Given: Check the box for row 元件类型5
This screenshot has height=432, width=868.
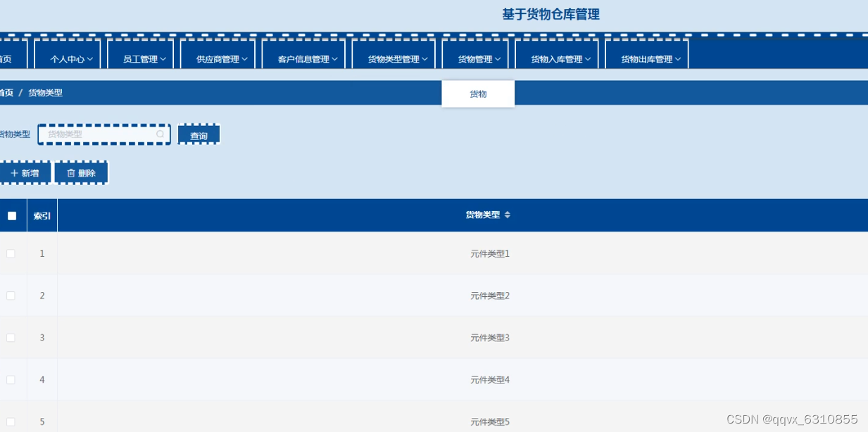Looking at the screenshot, I should click(11, 421).
